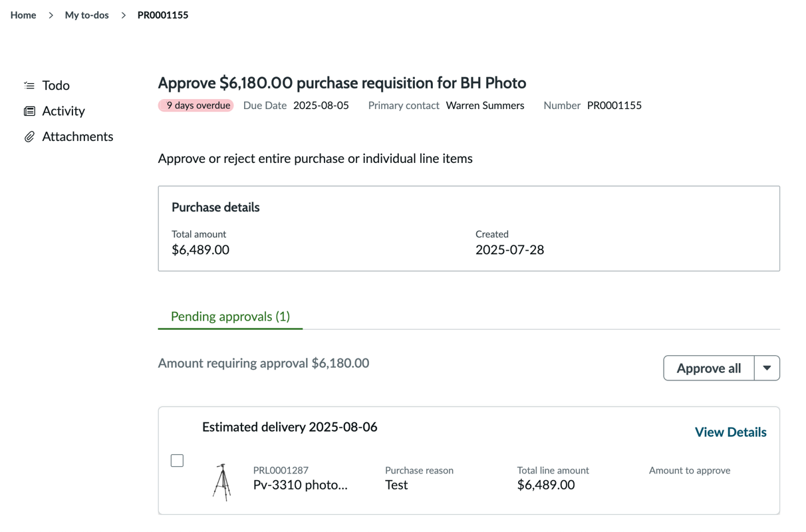Click PR0001155 breadcrumb item

(163, 15)
